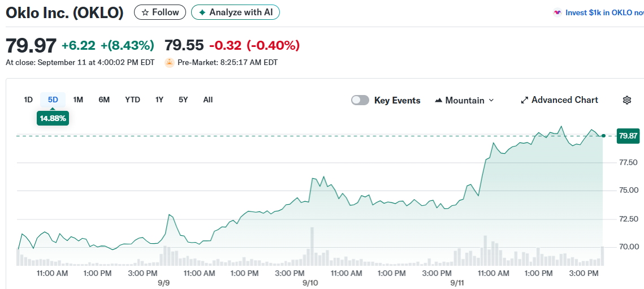Click the pre-market sun icon
The image size is (644, 289).
[169, 63]
